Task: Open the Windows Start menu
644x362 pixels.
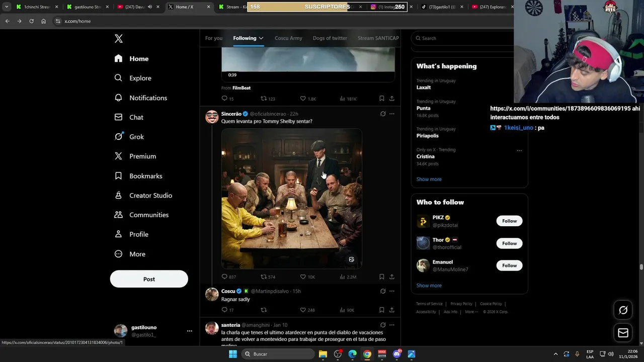Action: [233, 354]
